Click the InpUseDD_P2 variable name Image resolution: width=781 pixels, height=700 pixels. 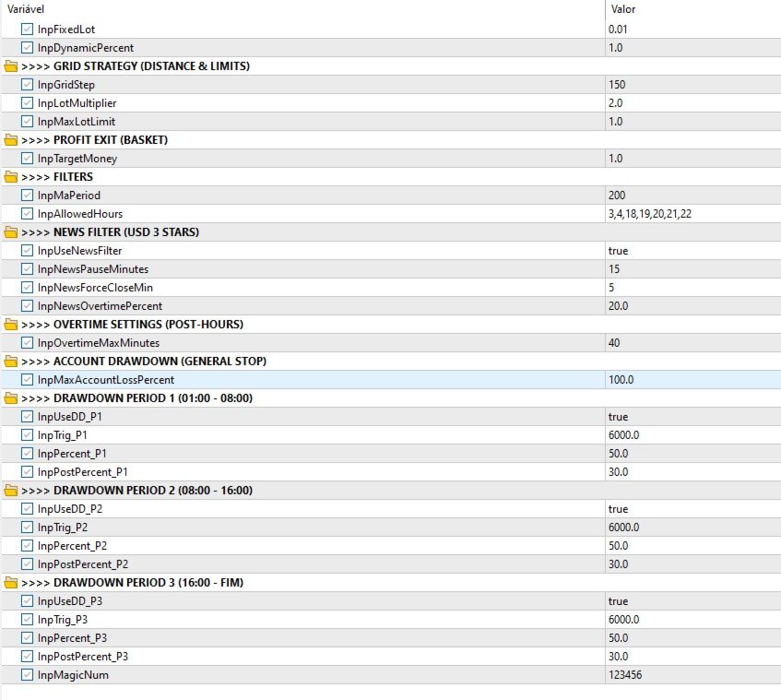tap(70, 509)
